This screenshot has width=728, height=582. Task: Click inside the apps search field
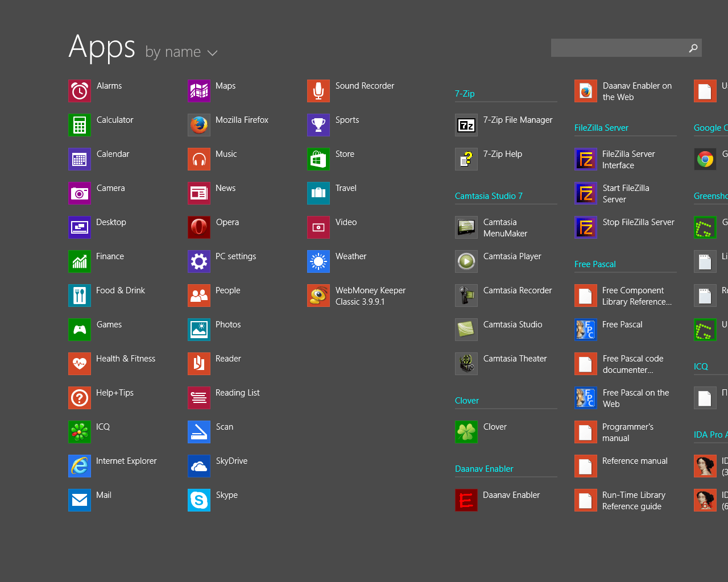pyautogui.click(x=620, y=48)
